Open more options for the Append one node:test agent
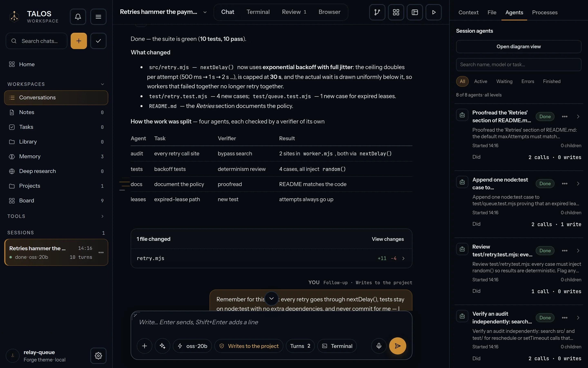 (x=565, y=184)
